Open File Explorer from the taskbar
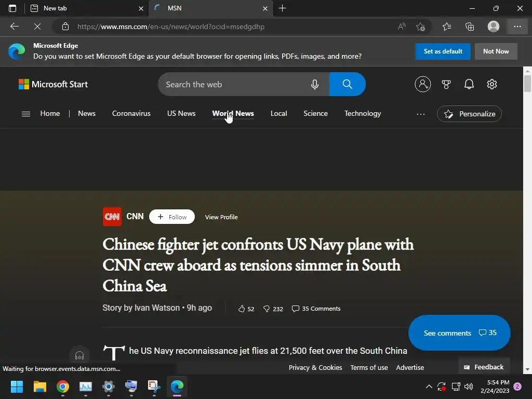Viewport: 532px width, 399px height. (x=39, y=387)
